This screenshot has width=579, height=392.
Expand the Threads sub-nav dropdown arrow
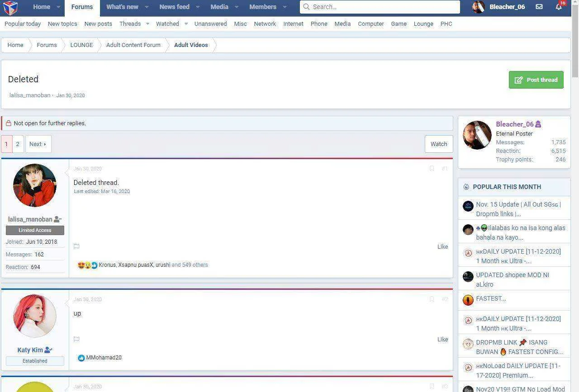pyautogui.click(x=147, y=24)
